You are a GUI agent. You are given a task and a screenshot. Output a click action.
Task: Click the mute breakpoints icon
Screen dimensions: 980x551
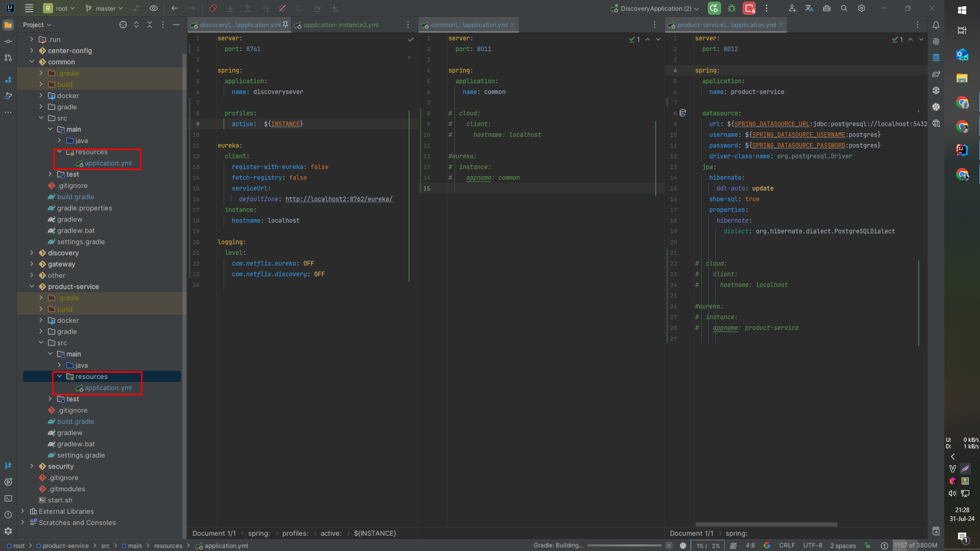282,8
